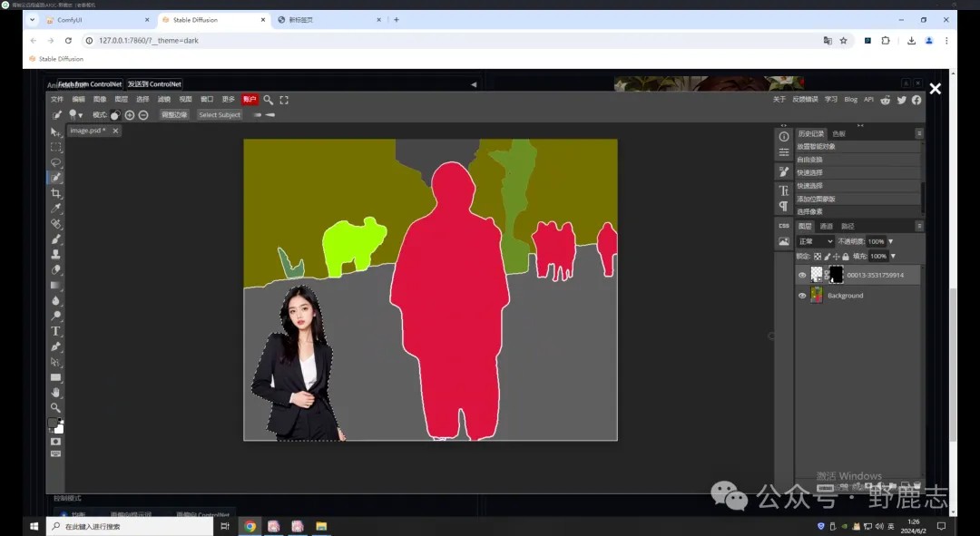980x536 pixels.
Task: Open the image assets panel icon
Action: (784, 241)
